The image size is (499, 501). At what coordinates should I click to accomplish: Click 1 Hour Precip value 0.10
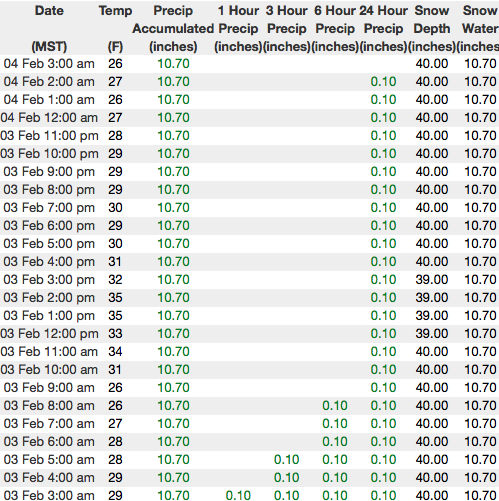click(238, 496)
